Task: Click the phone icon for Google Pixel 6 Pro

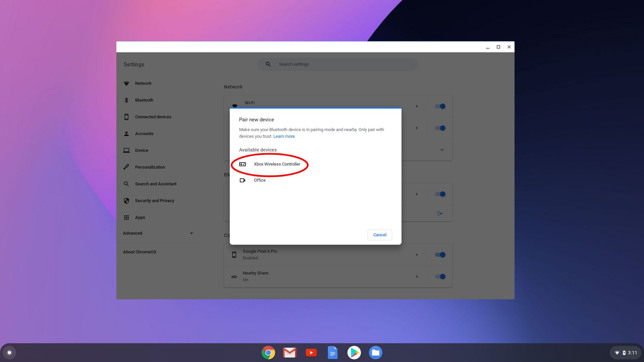Action: [234, 255]
